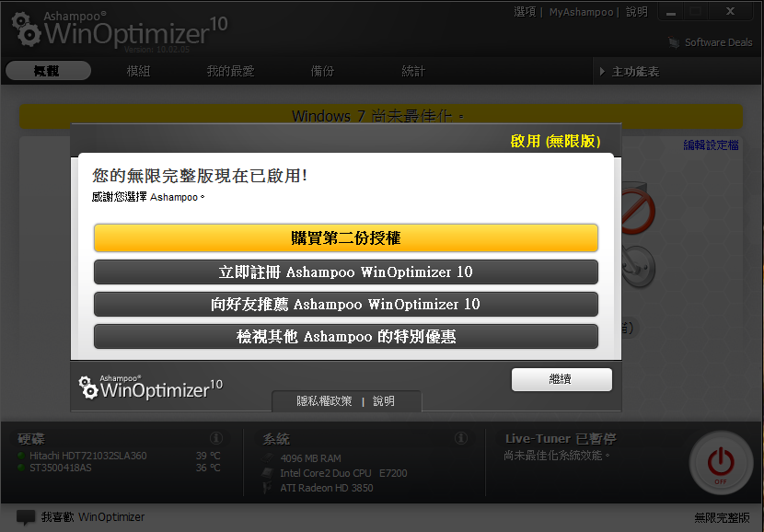The width and height of the screenshot is (764, 532).
Task: Open the Software Deals link
Action: [718, 42]
